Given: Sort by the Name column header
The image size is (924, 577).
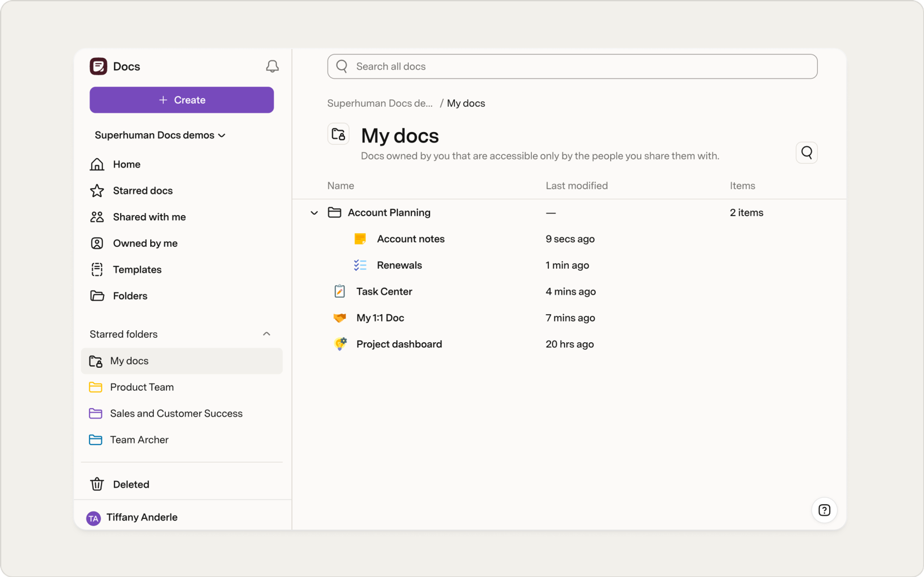Looking at the screenshot, I should (340, 186).
